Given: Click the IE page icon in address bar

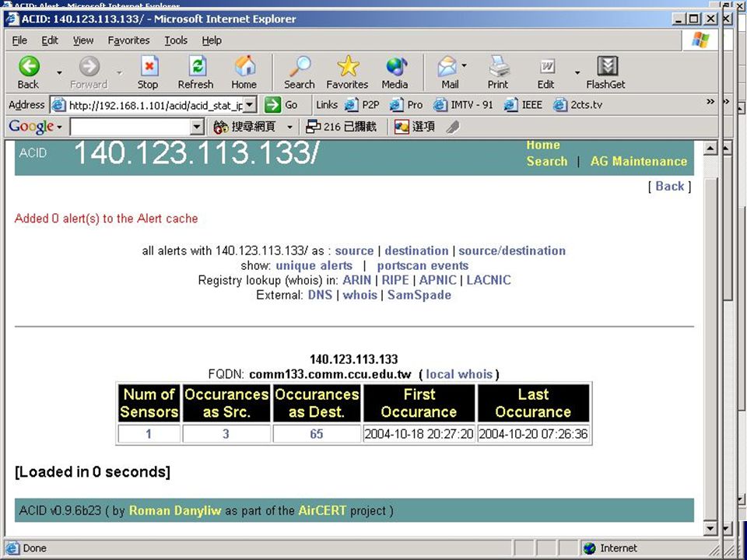Looking at the screenshot, I should tap(58, 105).
